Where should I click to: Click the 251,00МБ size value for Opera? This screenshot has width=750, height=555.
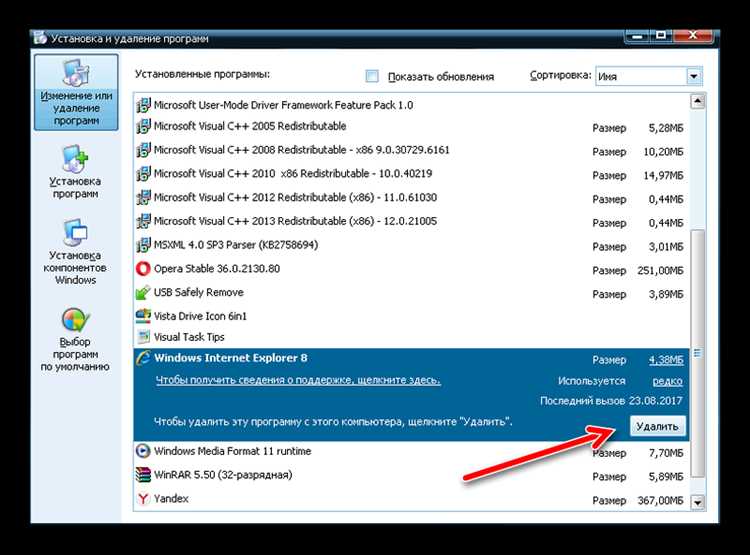[x=660, y=271]
